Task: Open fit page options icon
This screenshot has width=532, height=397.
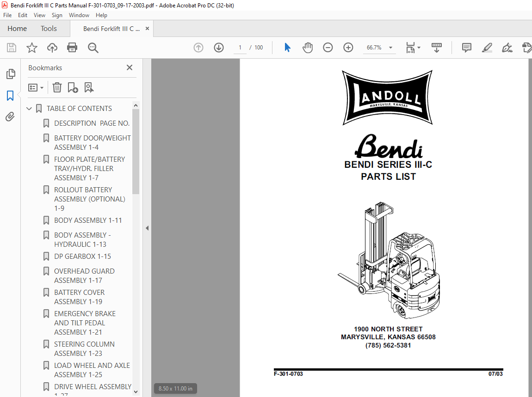Action: click(x=413, y=48)
